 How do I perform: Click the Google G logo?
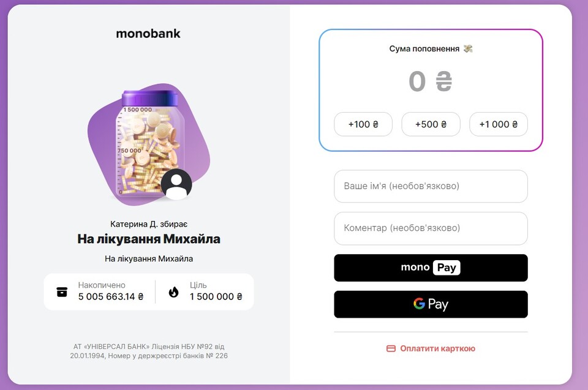click(x=419, y=304)
